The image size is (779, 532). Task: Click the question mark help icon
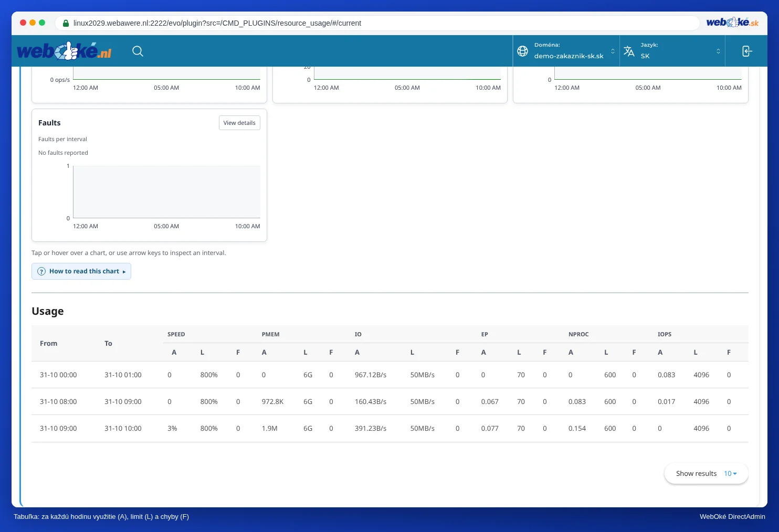(x=41, y=271)
